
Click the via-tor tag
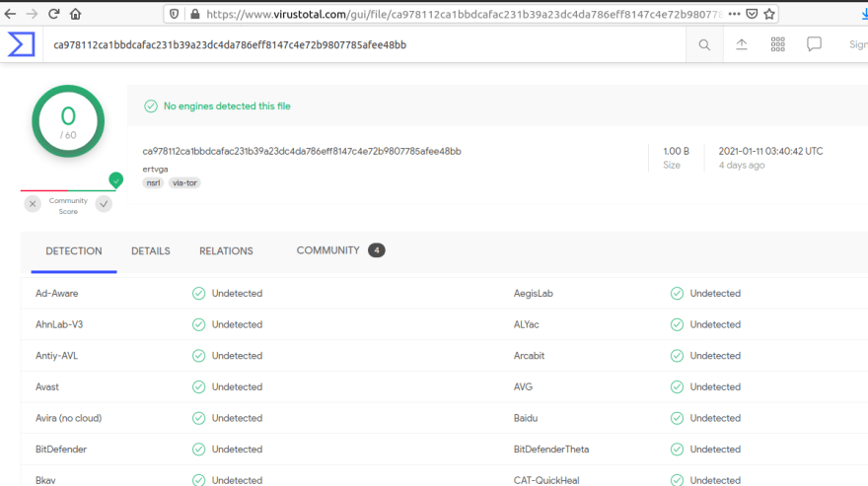click(x=184, y=182)
